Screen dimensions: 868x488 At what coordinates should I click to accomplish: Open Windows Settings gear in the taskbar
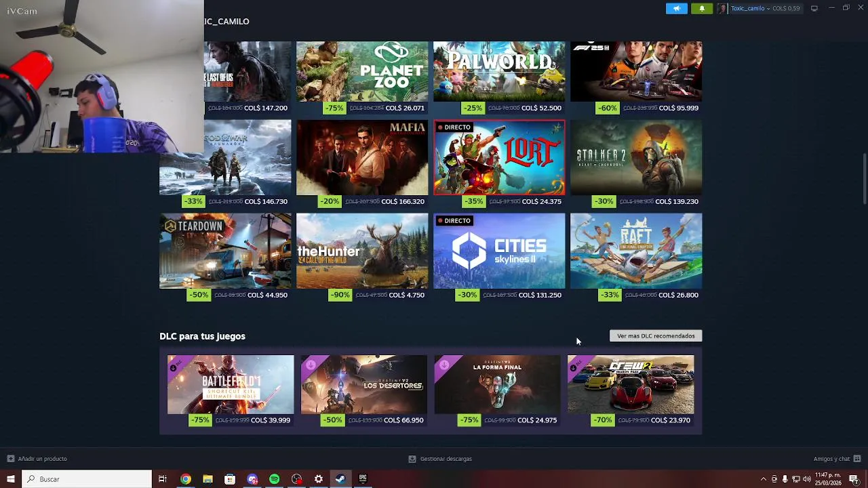[x=319, y=479]
